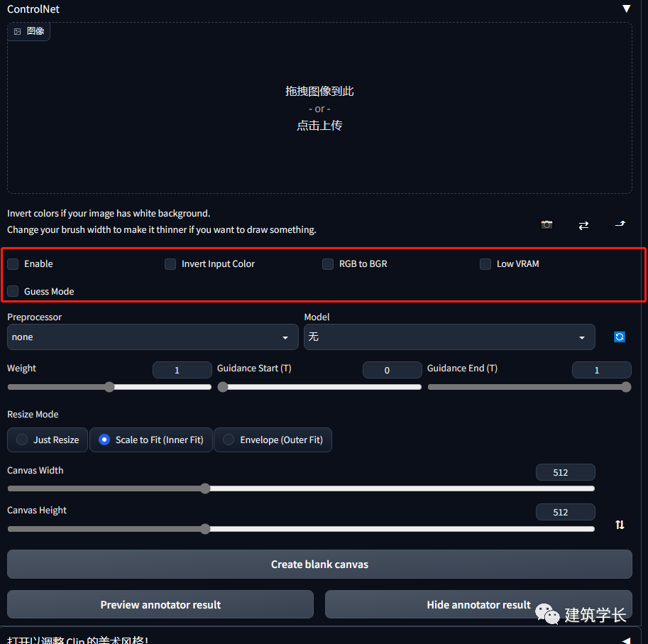
Task: Click the send image arrow icon
Action: pos(620,224)
